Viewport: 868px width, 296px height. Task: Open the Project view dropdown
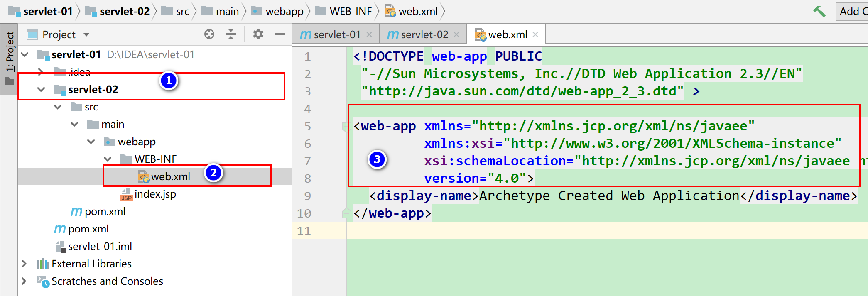(x=86, y=35)
